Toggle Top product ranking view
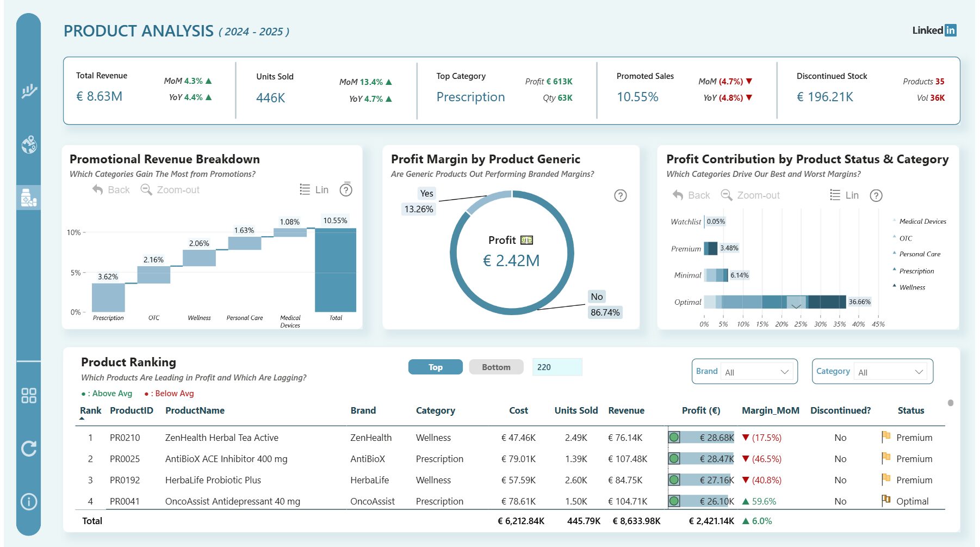 [x=435, y=367]
